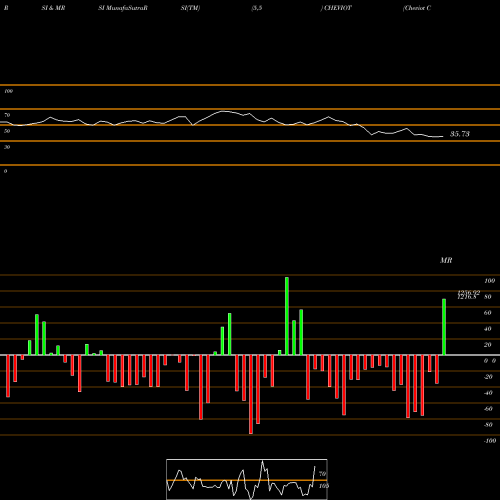Click the MR axis label -20
500x500 pixels.
(488, 377)
